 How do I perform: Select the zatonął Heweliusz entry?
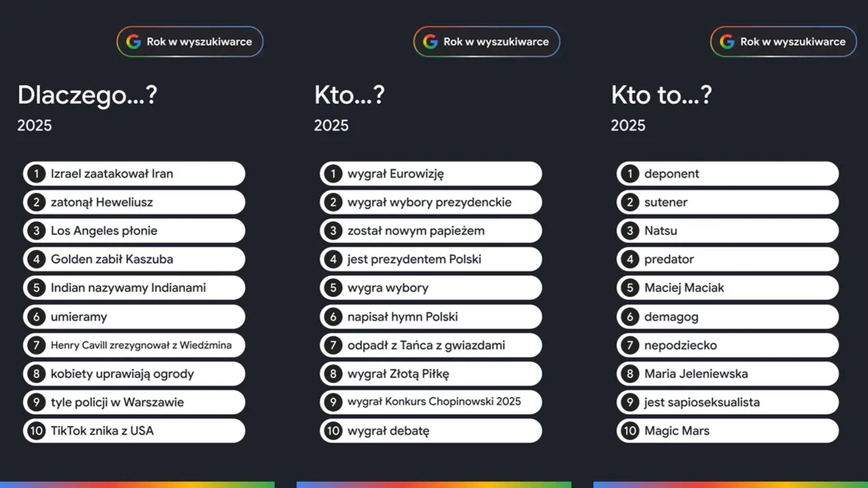tap(134, 202)
